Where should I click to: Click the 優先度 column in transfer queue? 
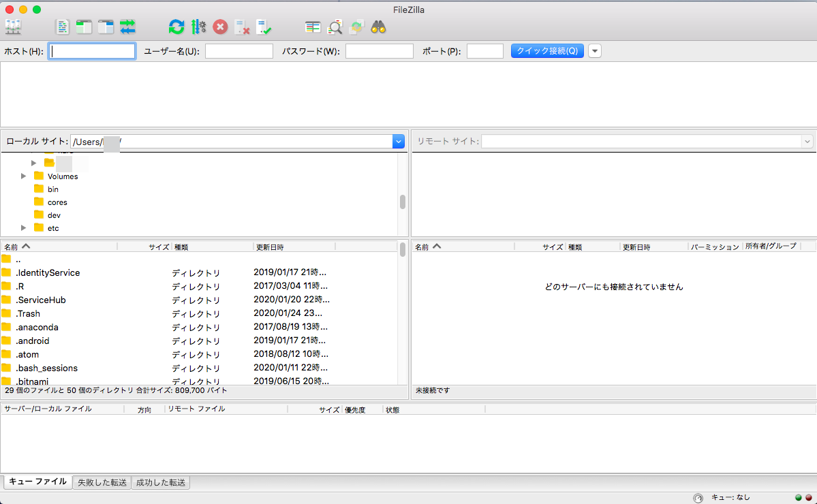point(362,410)
